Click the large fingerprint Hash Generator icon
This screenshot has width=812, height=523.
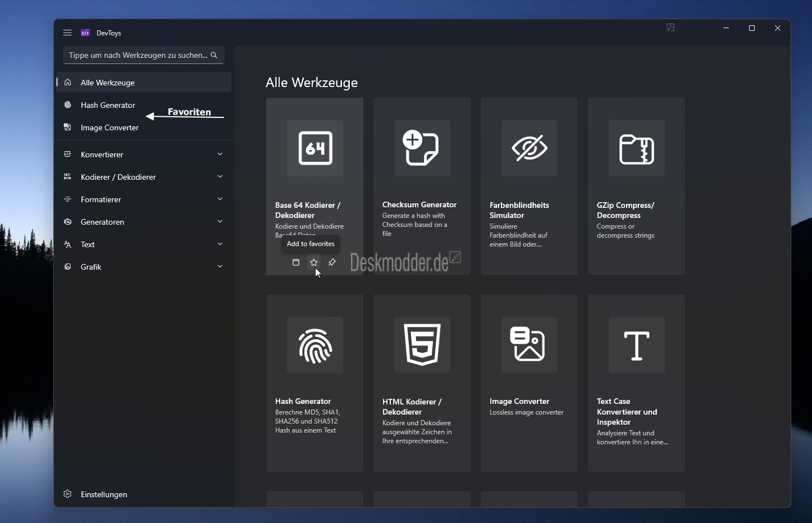coord(315,345)
